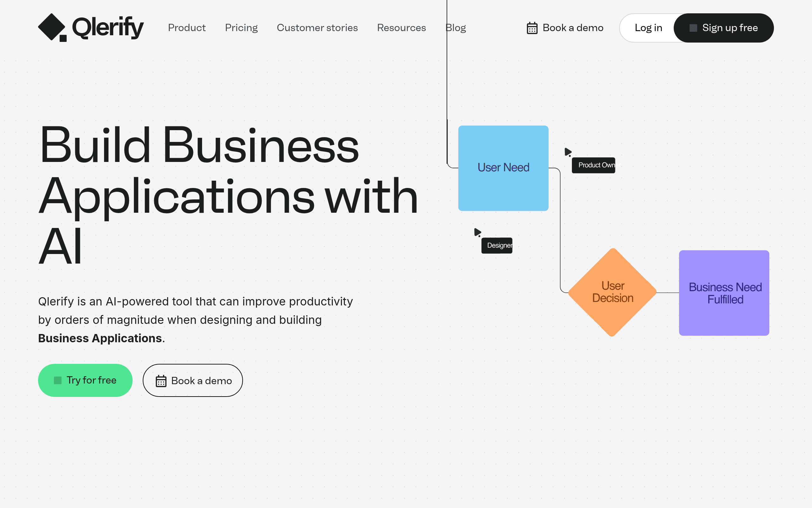Click the Qlerify wordmark
Image resolution: width=812 pixels, height=508 pixels.
pyautogui.click(x=108, y=28)
